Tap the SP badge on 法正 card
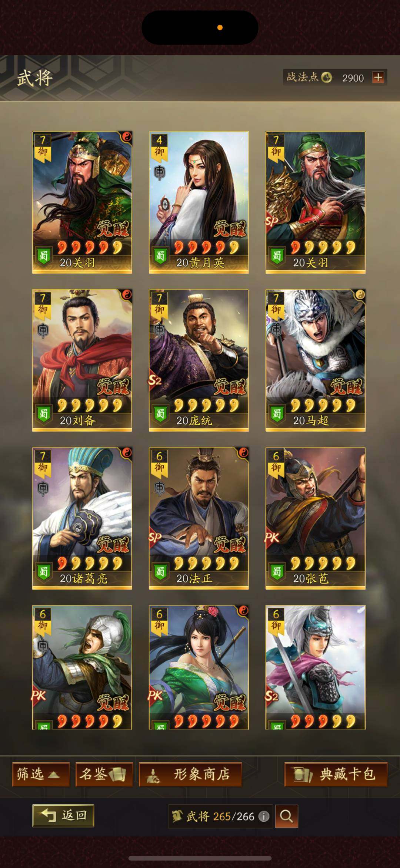Image resolution: width=400 pixels, height=868 pixels. click(x=155, y=538)
